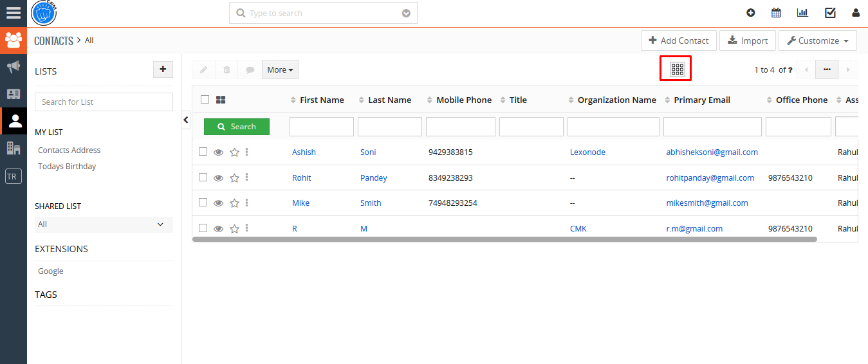Open rohitpanday@gmail.com email link
Viewport: 868px width, 364px height.
[710, 177]
